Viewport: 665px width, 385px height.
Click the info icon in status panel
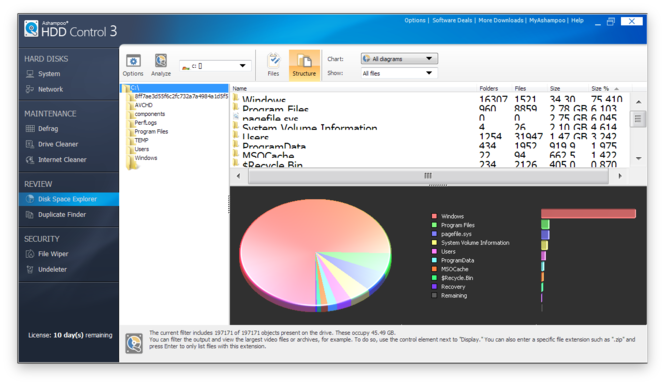point(134,343)
